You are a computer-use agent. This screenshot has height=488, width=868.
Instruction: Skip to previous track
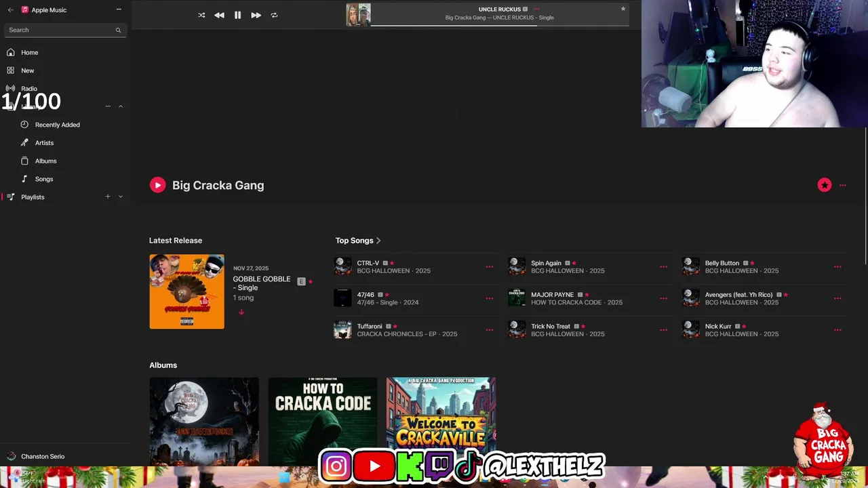click(219, 15)
